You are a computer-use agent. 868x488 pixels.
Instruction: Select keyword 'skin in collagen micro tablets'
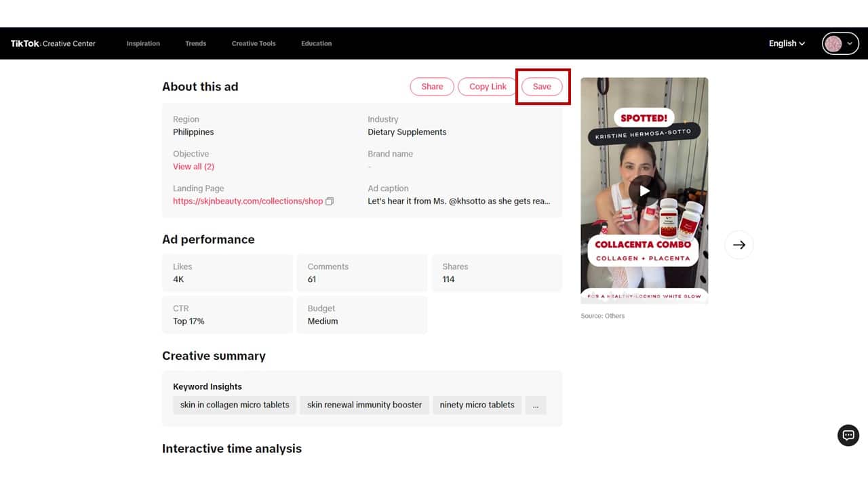coord(235,405)
